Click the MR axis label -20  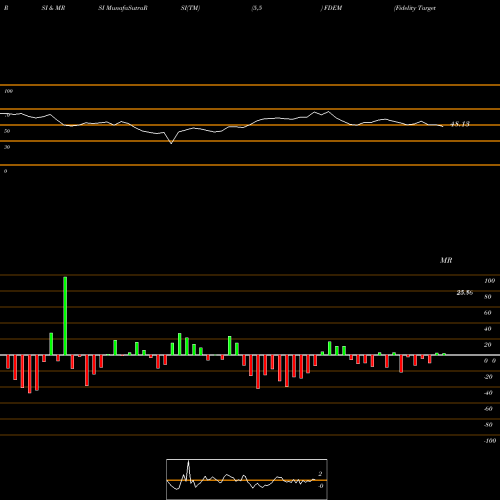(488, 377)
